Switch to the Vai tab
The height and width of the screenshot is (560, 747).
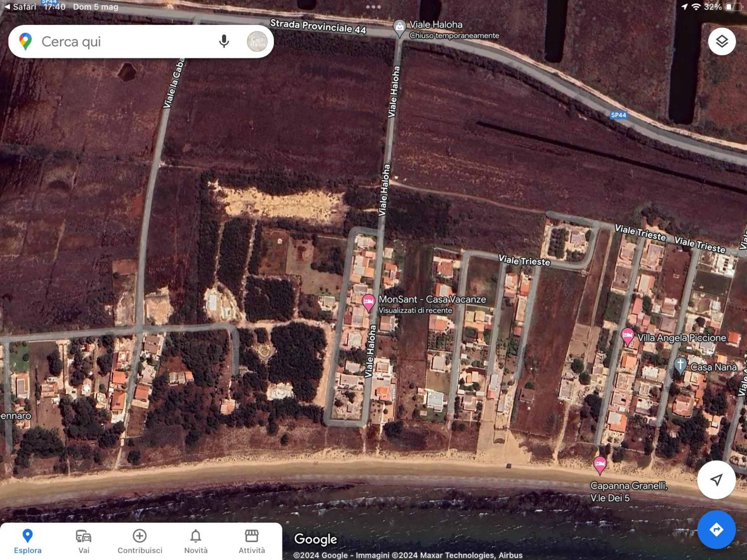pos(84,541)
